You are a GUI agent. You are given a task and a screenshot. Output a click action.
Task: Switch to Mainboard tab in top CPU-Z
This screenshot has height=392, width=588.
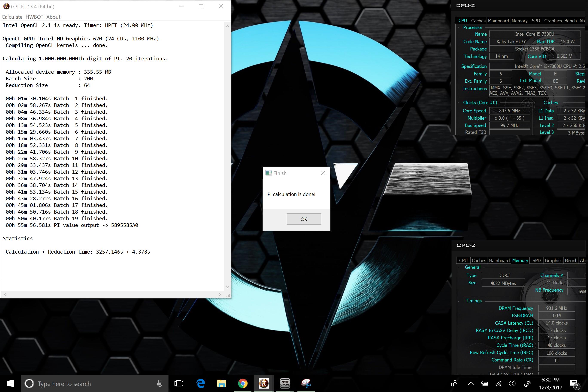[x=498, y=21]
